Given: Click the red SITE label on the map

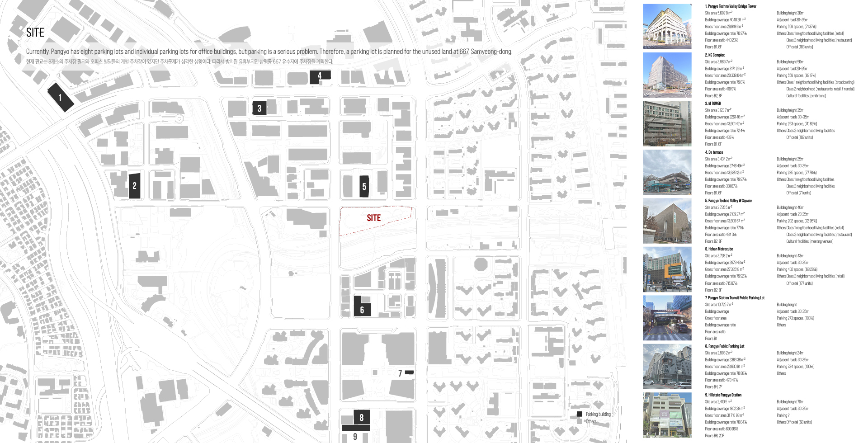Looking at the screenshot, I should (373, 218).
